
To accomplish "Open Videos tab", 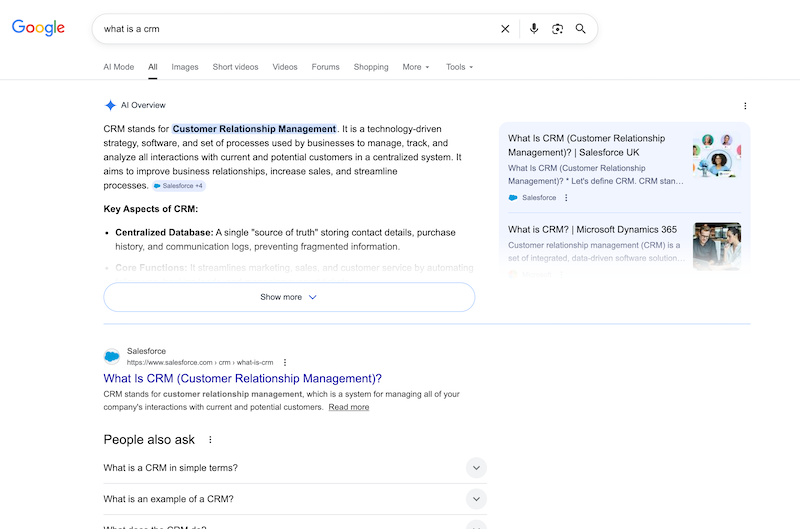I will coord(285,67).
